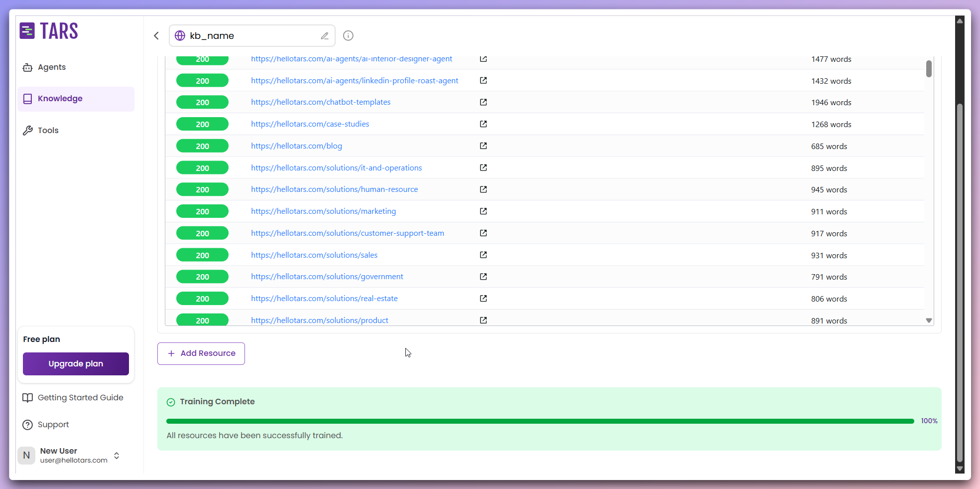980x489 pixels.
Task: Click the Add Resource button
Action: [x=201, y=353]
